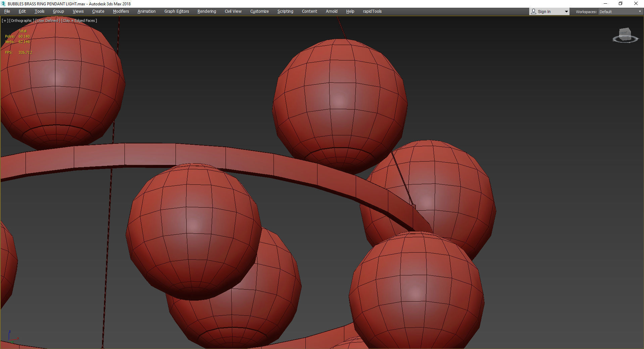The width and height of the screenshot is (644, 349).
Task: Open the Customize menu
Action: (259, 11)
